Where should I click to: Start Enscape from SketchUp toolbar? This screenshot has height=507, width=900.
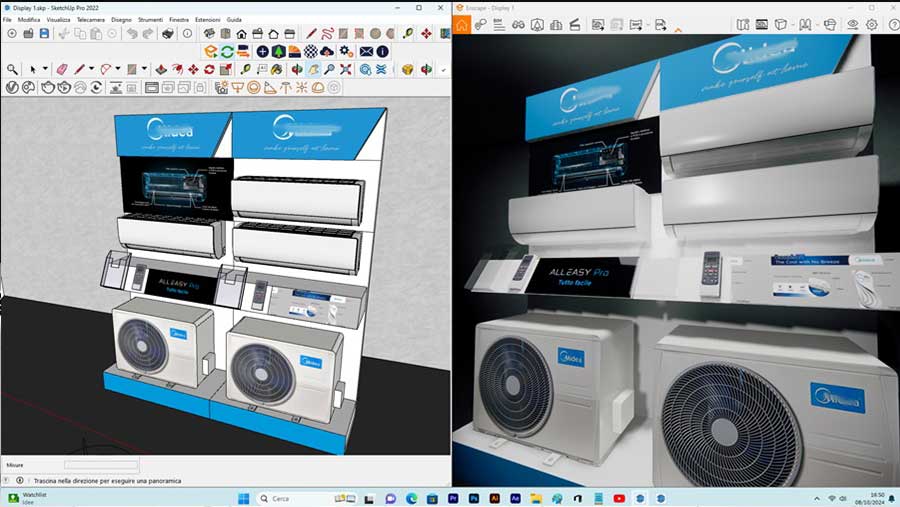coord(211,51)
